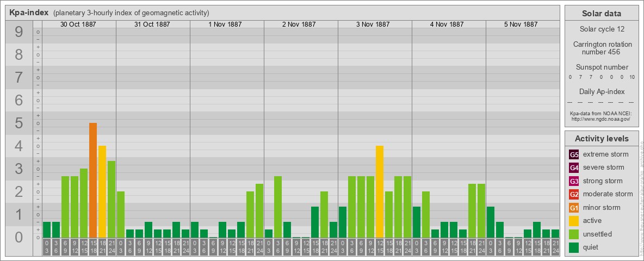Select the 5 Nov 1887 date header
644x261 pixels.
521,24
